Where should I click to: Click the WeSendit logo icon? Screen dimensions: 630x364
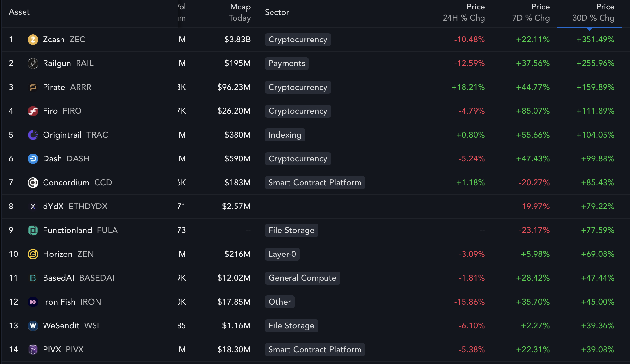[x=33, y=326]
